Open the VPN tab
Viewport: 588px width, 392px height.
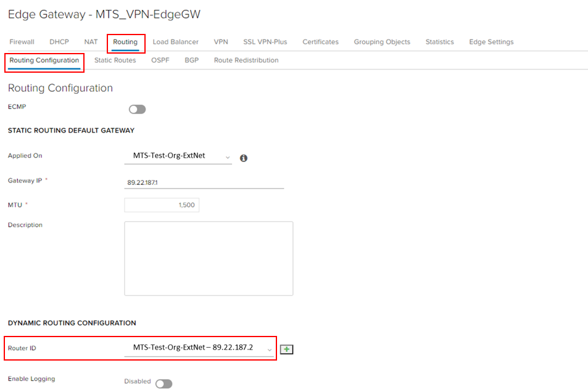(x=221, y=42)
